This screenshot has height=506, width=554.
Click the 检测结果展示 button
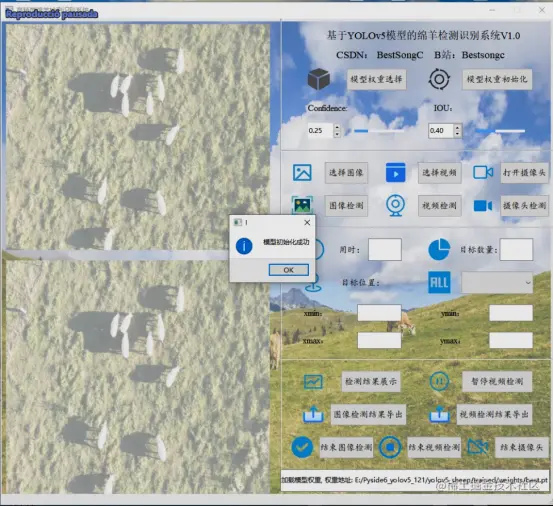(371, 382)
